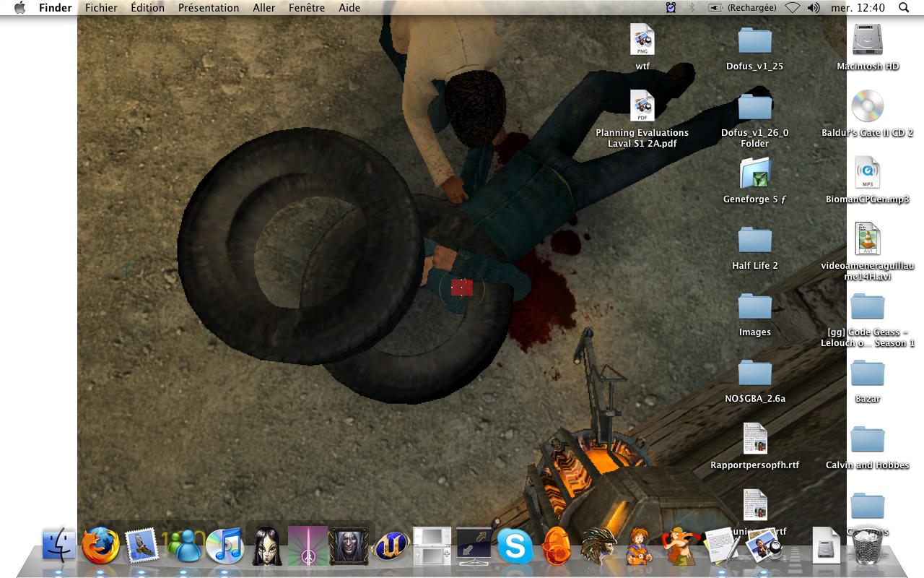This screenshot has width=924, height=578.
Task: Click the blank document in the Dock
Action: coord(826,545)
